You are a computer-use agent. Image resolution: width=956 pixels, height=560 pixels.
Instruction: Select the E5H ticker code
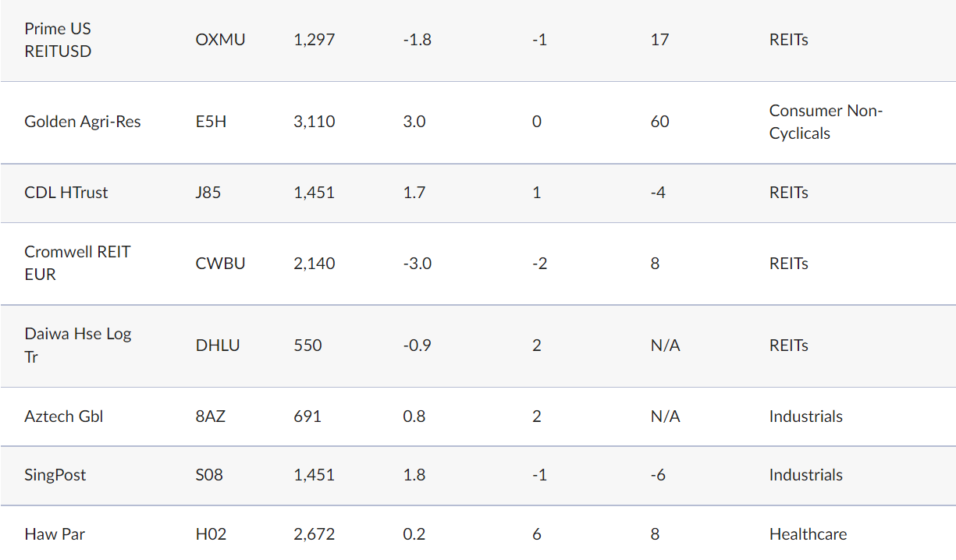[x=211, y=122]
